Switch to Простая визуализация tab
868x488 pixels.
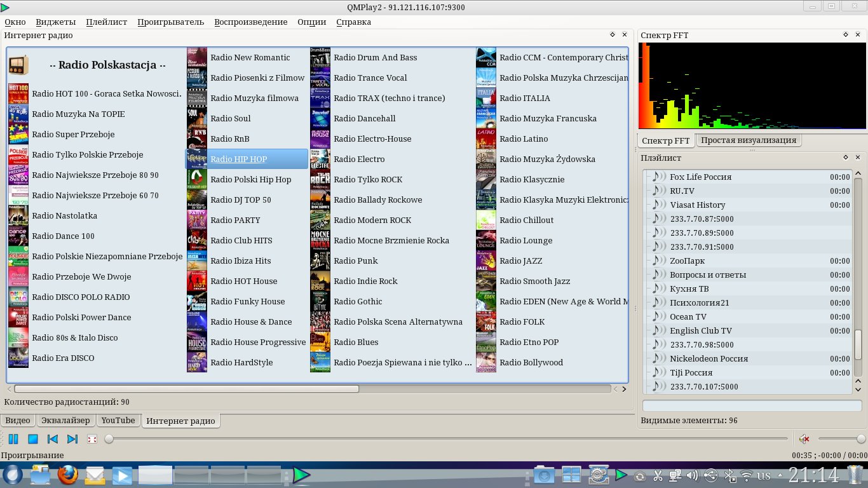click(x=749, y=140)
